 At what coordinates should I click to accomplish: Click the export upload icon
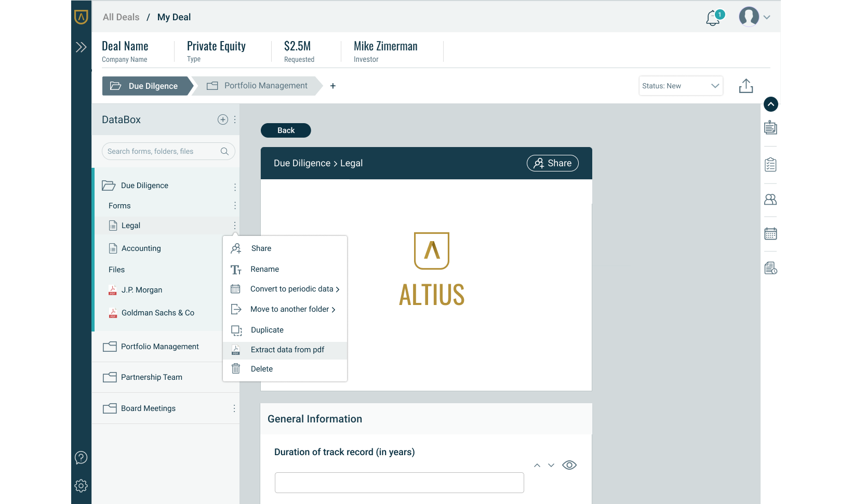(746, 86)
